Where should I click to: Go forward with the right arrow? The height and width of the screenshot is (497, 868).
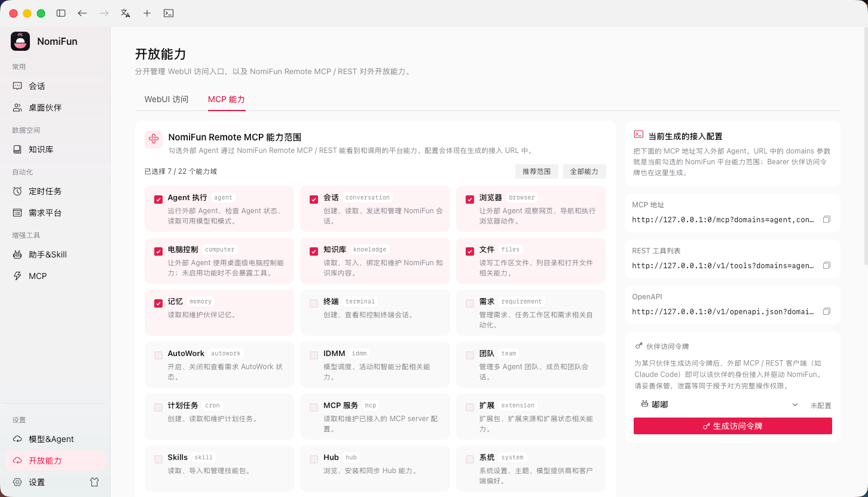[x=104, y=13]
